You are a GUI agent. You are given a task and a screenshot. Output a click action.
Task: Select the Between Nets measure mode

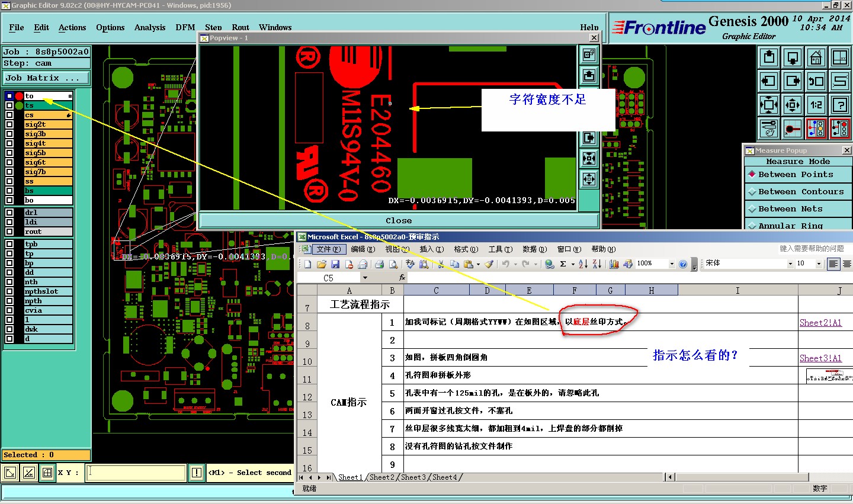click(x=798, y=209)
